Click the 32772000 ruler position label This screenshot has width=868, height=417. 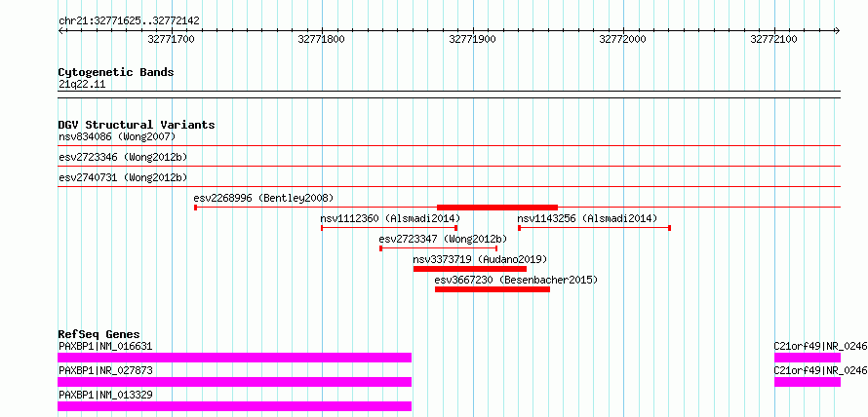coord(623,39)
